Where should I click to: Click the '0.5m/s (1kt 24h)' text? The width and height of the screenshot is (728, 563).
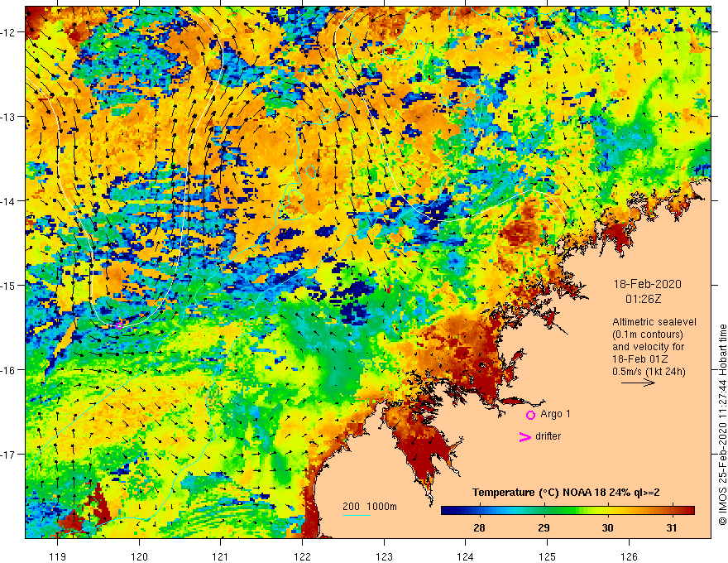coord(649,372)
